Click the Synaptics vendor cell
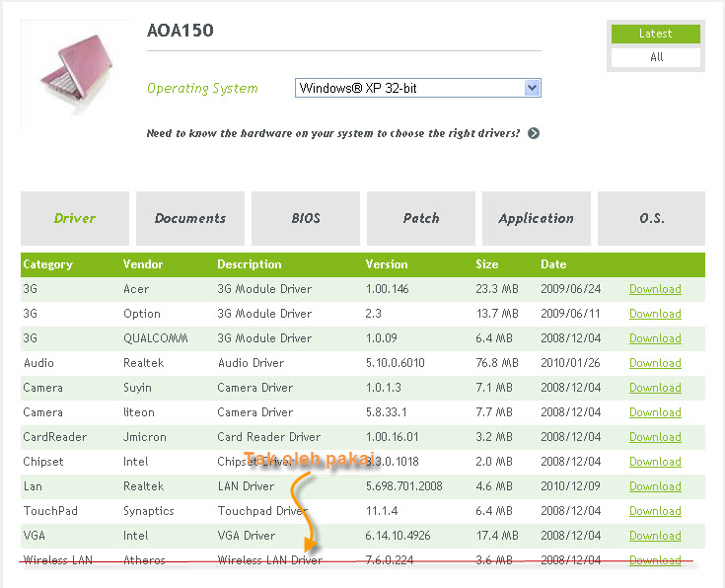 [148, 511]
